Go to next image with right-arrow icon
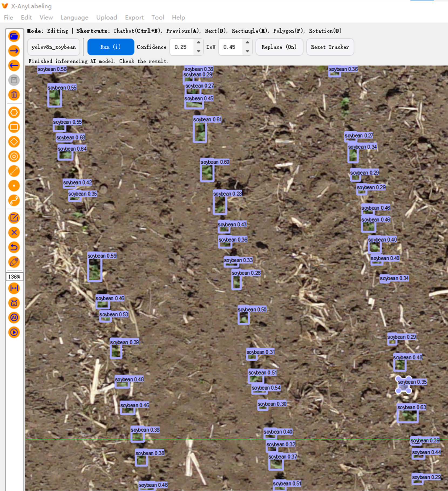Image resolution: width=448 pixels, height=491 pixels. [x=14, y=51]
